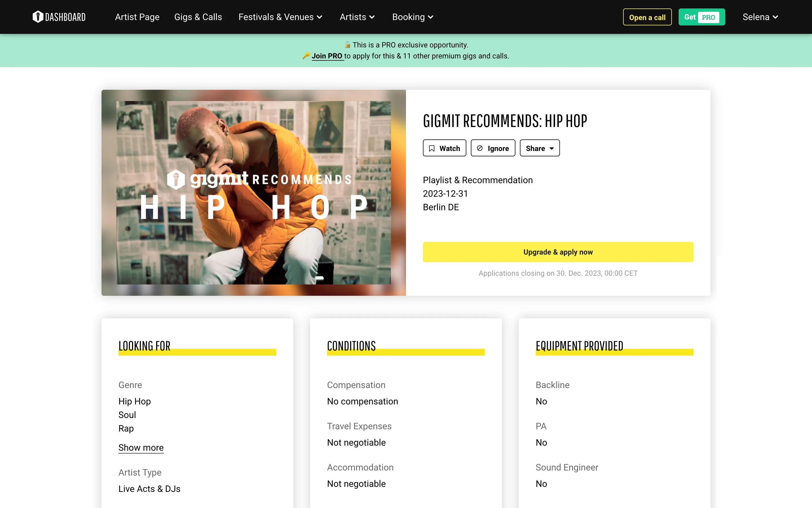Open the Booking dropdown menu
Screen dimensions: 812x508
pyautogui.click(x=413, y=17)
